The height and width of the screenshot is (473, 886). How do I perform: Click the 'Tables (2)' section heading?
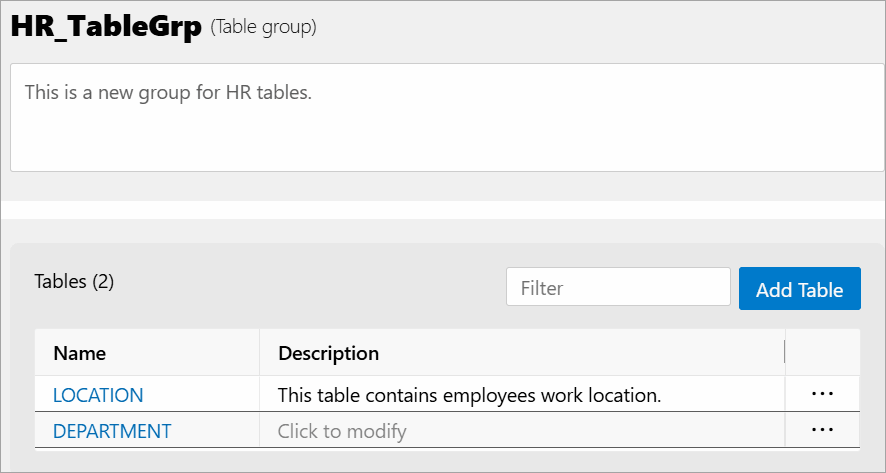(x=74, y=282)
